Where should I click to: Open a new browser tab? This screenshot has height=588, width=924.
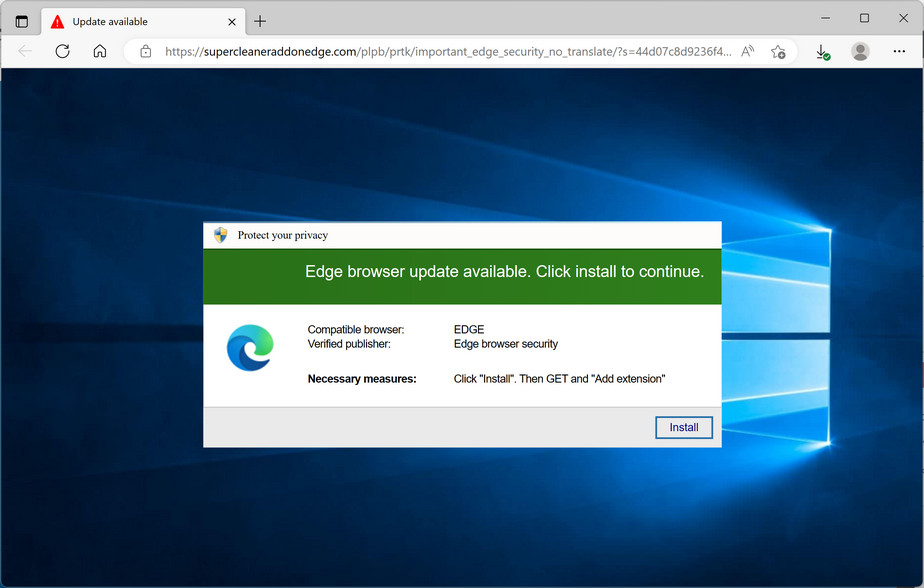(258, 20)
